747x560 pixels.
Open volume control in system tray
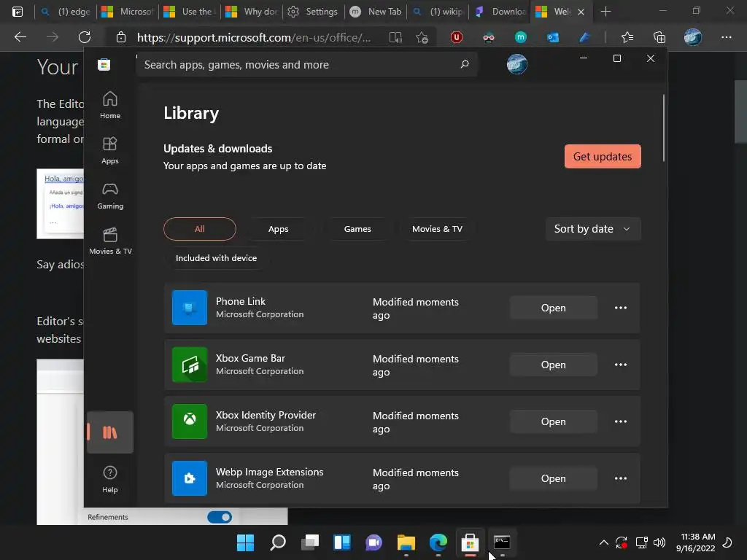pos(659,542)
